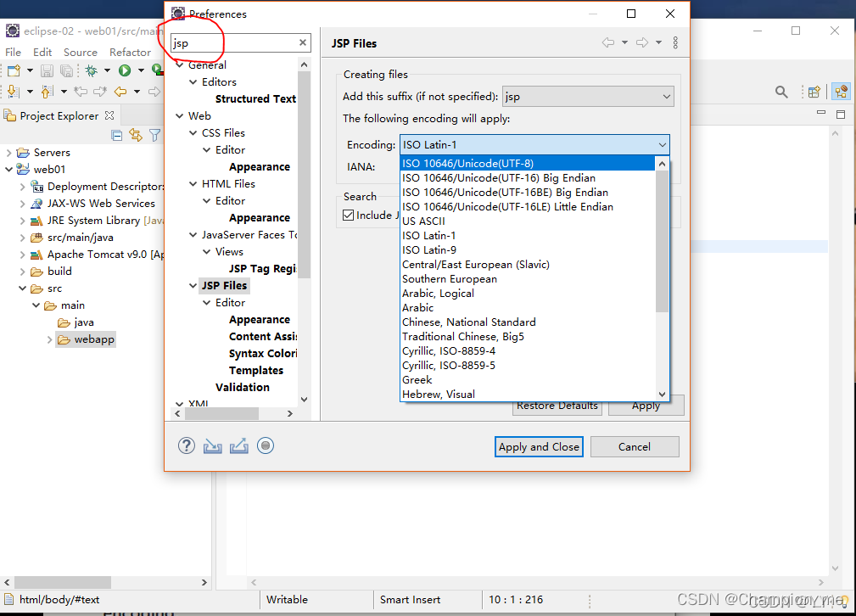This screenshot has height=616, width=856.
Task: Click the Apply button
Action: point(646,407)
